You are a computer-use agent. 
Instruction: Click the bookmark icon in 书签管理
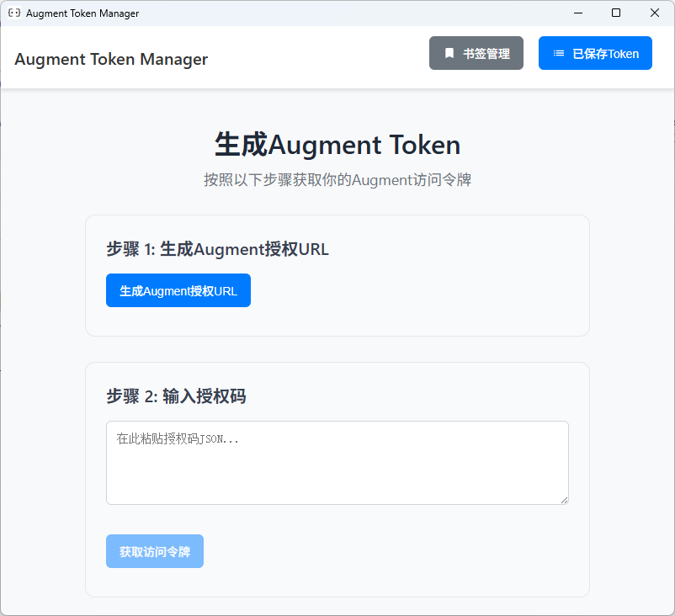coord(449,53)
